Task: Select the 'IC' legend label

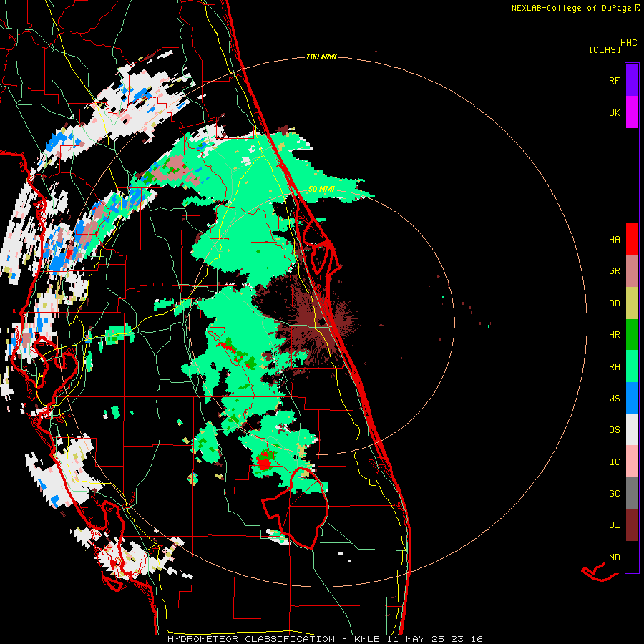Action: [614, 462]
